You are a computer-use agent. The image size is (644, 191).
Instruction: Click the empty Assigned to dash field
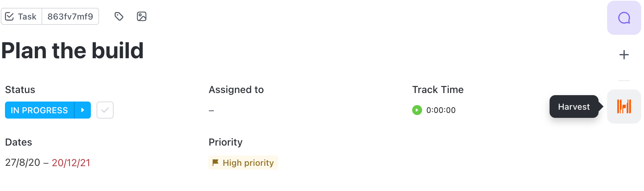pyautogui.click(x=212, y=111)
